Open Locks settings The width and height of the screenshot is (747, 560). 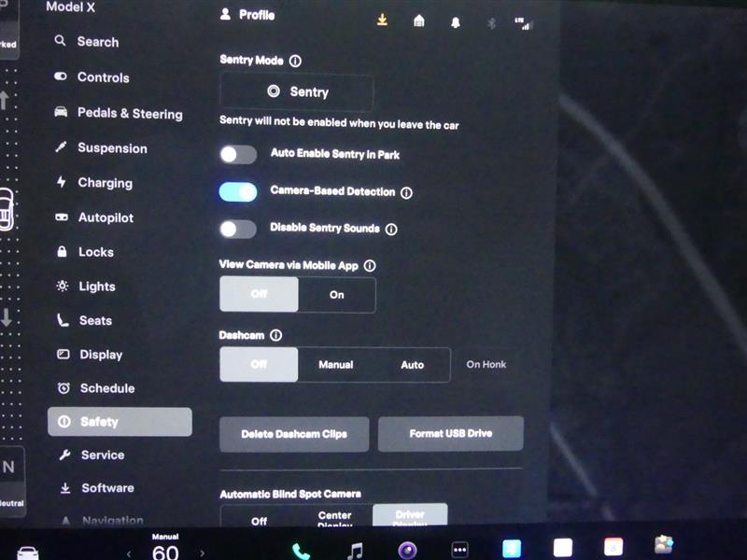85,252
